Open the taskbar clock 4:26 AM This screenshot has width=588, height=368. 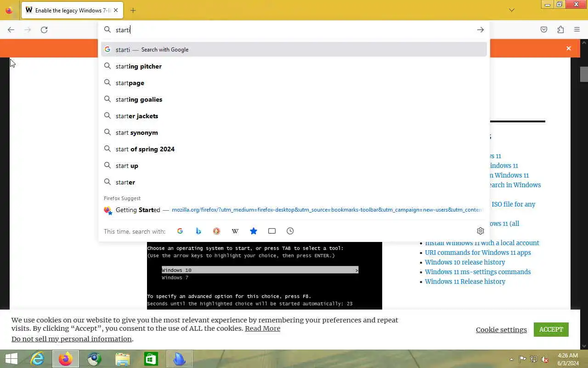pos(568,359)
